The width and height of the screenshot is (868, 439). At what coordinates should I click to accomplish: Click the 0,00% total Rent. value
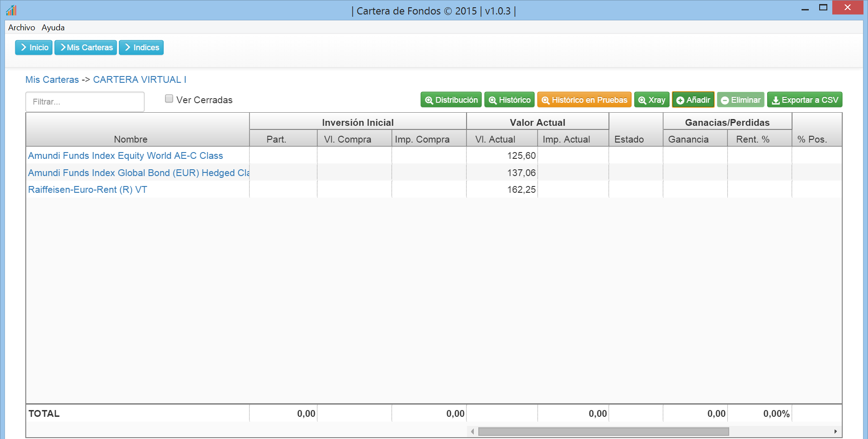coord(776,414)
